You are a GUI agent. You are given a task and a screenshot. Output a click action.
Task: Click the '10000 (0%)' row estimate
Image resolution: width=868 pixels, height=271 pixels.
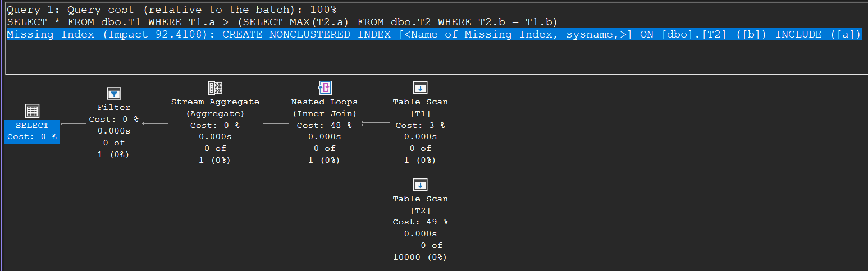coord(421,257)
